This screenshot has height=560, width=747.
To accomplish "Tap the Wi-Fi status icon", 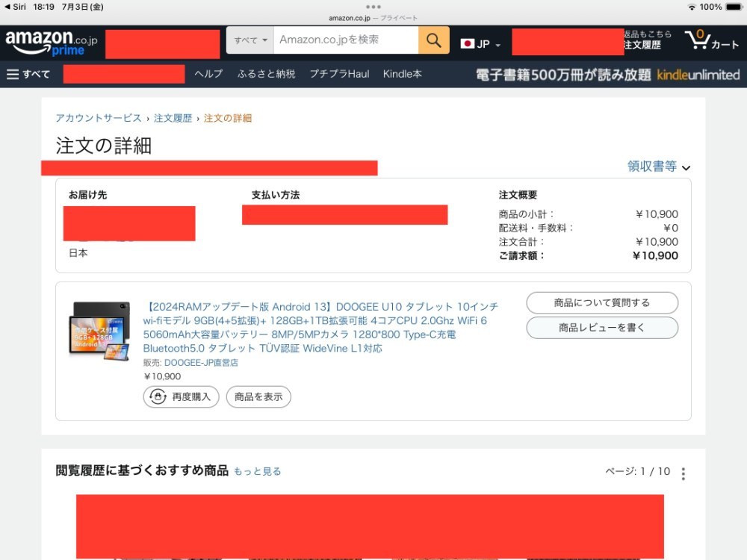I will tap(692, 7).
